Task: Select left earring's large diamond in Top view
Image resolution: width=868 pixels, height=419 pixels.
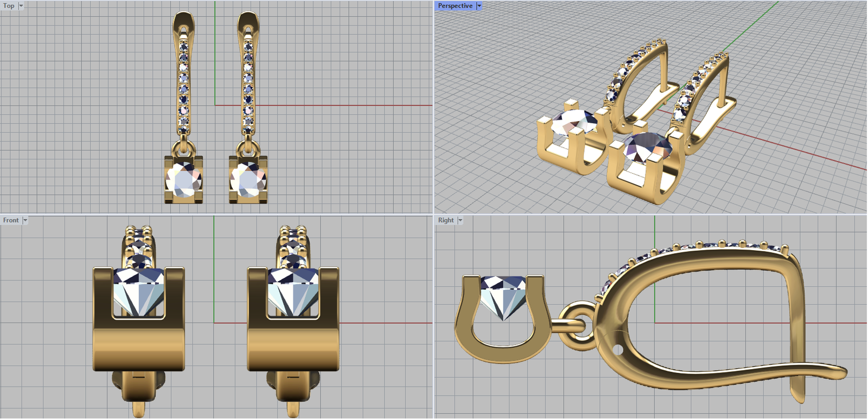Action: (184, 180)
